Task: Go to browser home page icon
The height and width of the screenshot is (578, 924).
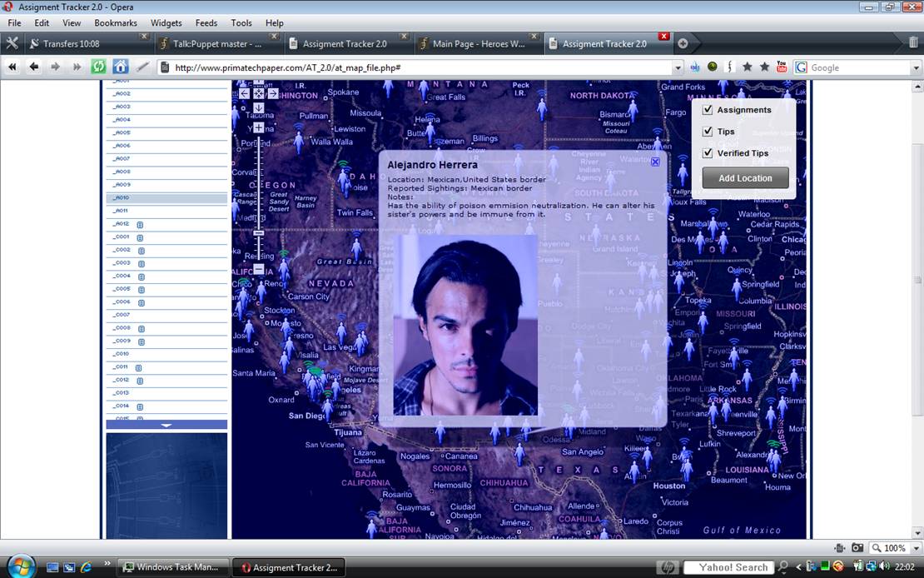Action: (x=121, y=67)
